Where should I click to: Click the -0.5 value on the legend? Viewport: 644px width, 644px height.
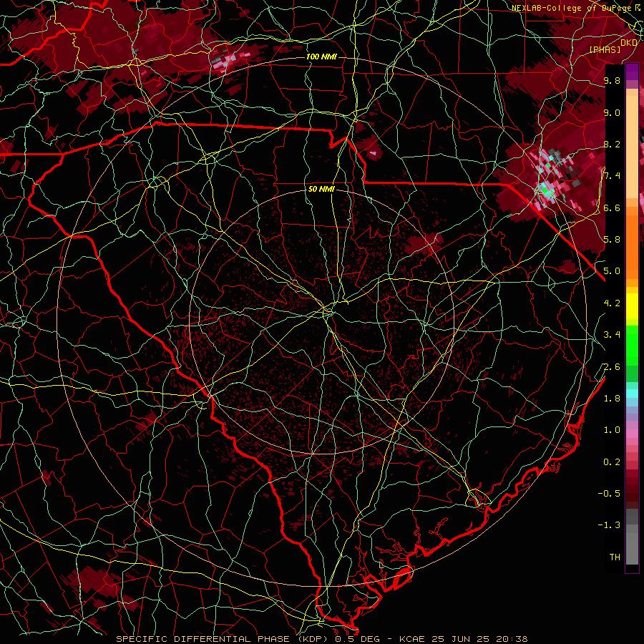[x=609, y=494]
